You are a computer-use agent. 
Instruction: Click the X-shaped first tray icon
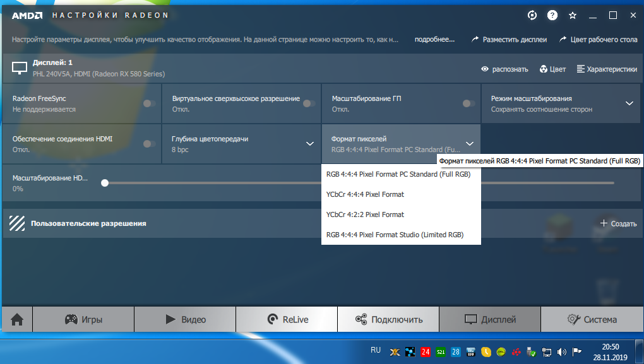tap(395, 351)
